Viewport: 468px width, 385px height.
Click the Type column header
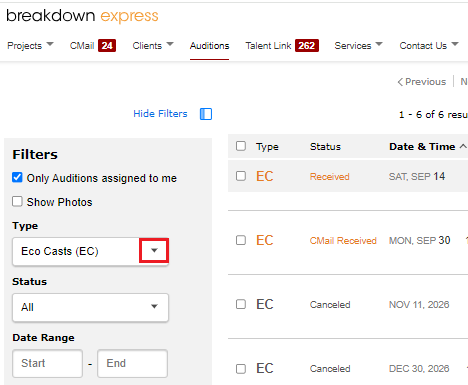(267, 147)
